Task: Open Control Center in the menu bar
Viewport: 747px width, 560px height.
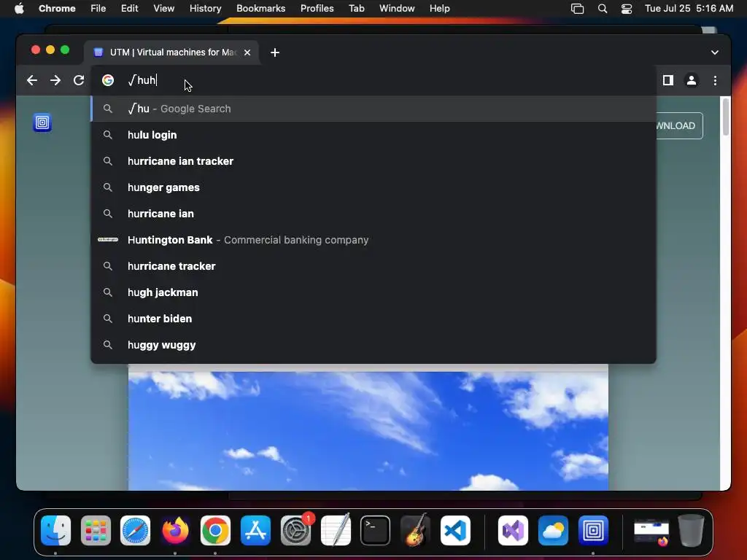Action: click(627, 9)
